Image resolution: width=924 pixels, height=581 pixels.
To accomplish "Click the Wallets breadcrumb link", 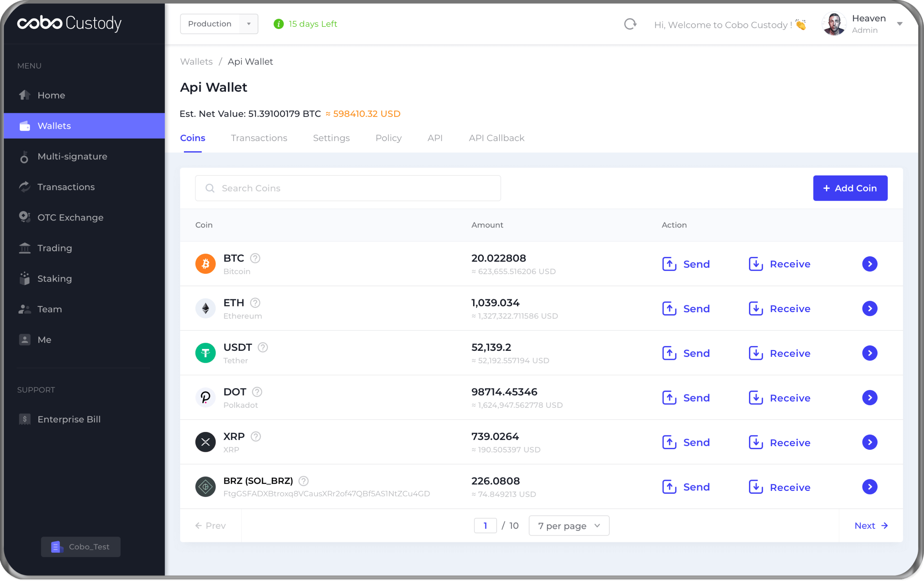I will [x=197, y=61].
